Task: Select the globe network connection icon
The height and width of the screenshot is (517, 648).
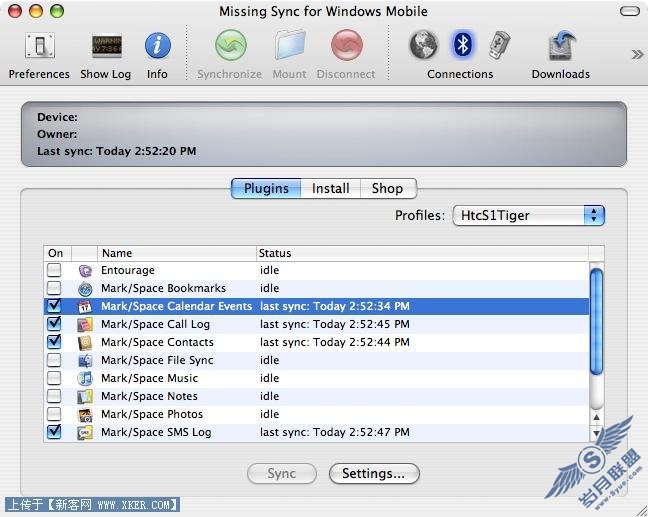Action: pyautogui.click(x=424, y=45)
